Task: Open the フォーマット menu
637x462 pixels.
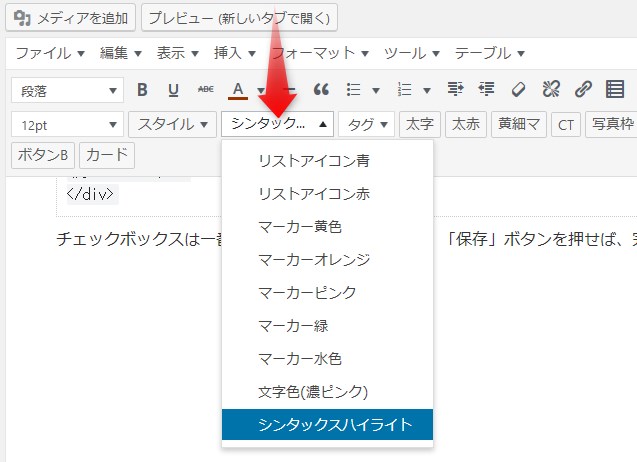Action: (320, 52)
